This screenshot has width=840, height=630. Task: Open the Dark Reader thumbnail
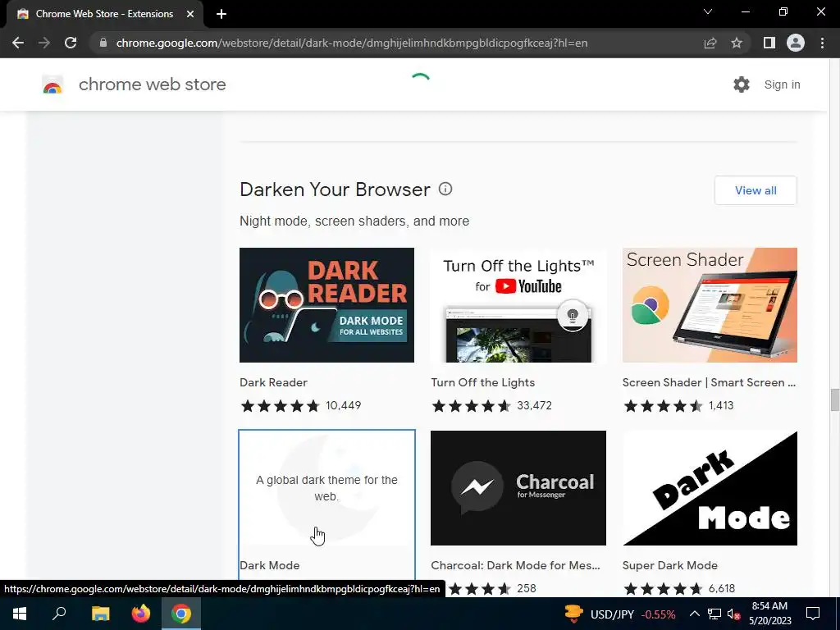pos(326,305)
